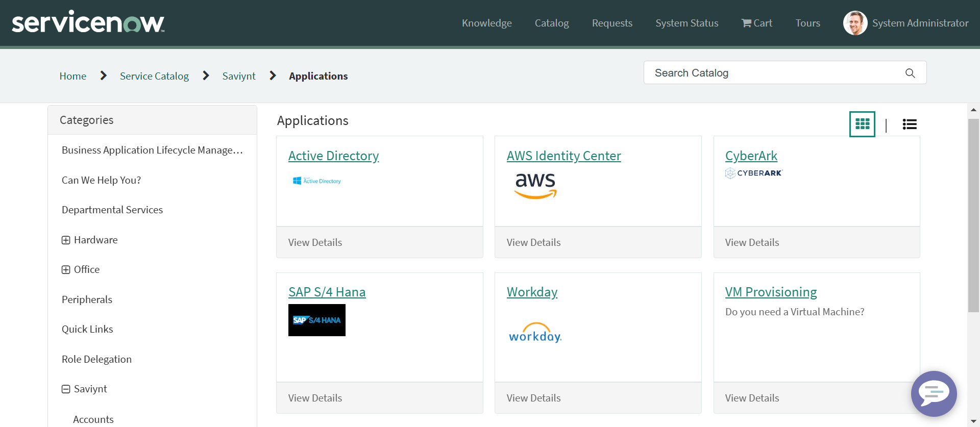
Task: Select Departmental Services category
Action: click(x=112, y=210)
